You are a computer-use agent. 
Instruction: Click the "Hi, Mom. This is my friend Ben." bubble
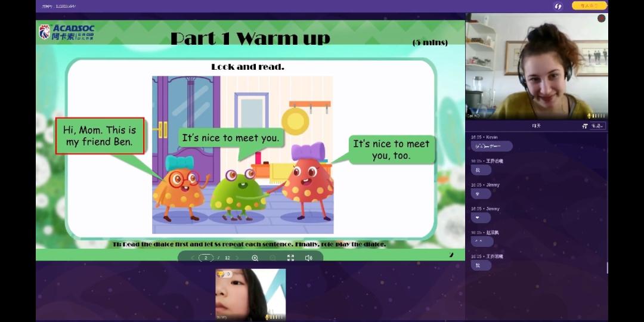100,136
